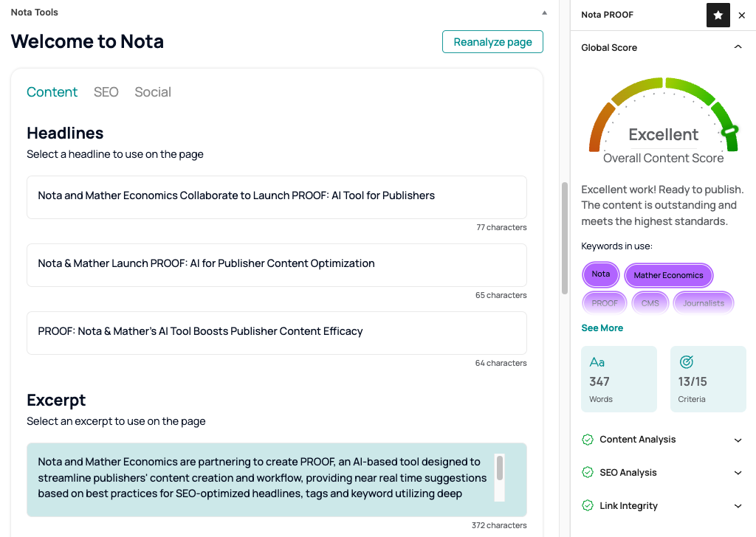Switch to the Social tab

153,92
